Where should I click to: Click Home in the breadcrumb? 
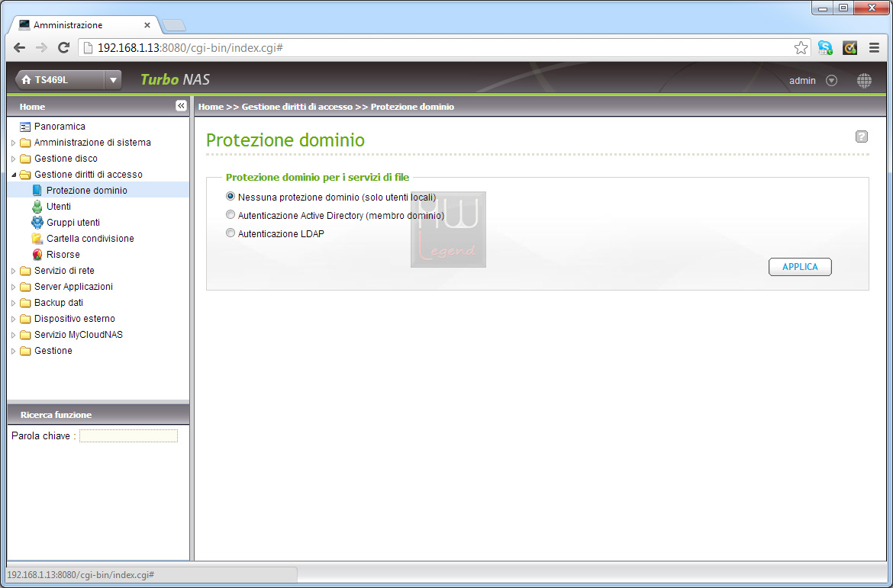click(211, 107)
